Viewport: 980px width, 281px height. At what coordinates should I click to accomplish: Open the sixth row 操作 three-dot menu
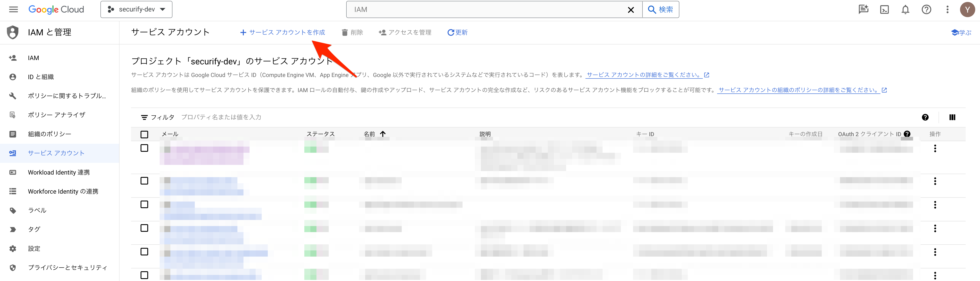click(935, 275)
